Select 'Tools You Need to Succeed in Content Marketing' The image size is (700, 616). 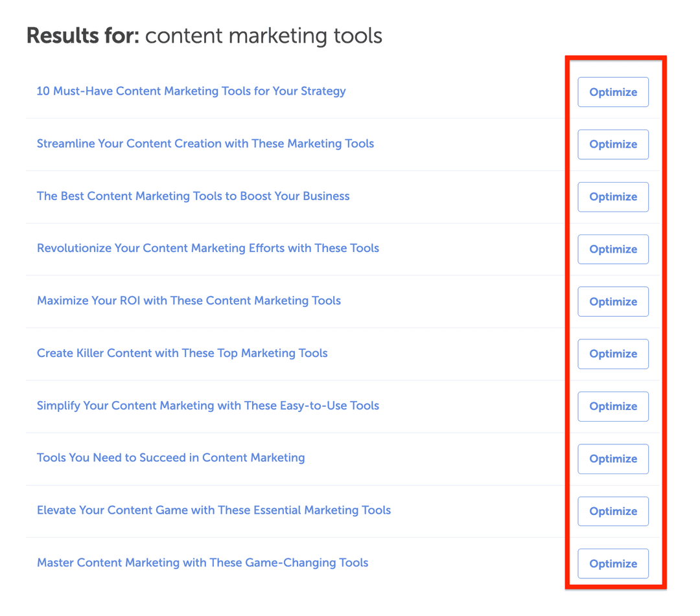coord(171,458)
